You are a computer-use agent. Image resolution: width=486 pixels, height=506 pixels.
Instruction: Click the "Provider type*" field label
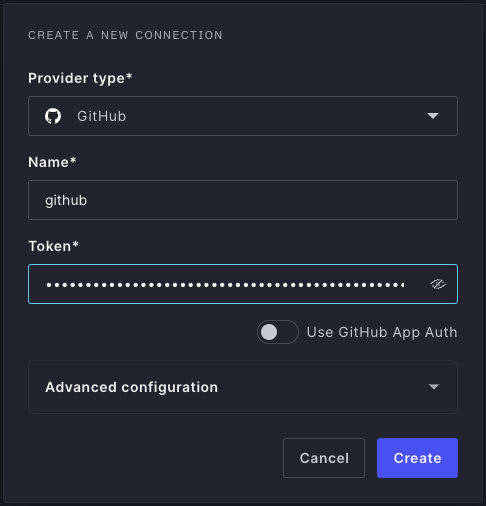[x=80, y=78]
